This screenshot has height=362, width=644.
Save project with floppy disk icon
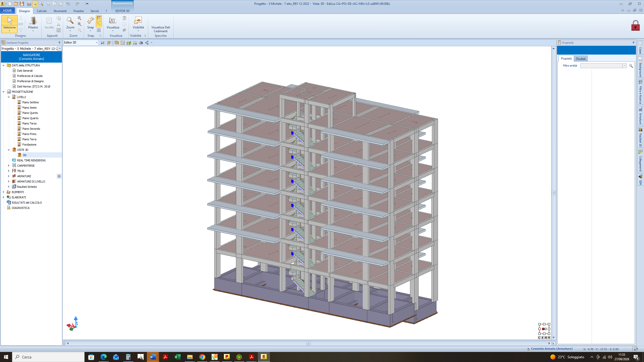point(22,4)
